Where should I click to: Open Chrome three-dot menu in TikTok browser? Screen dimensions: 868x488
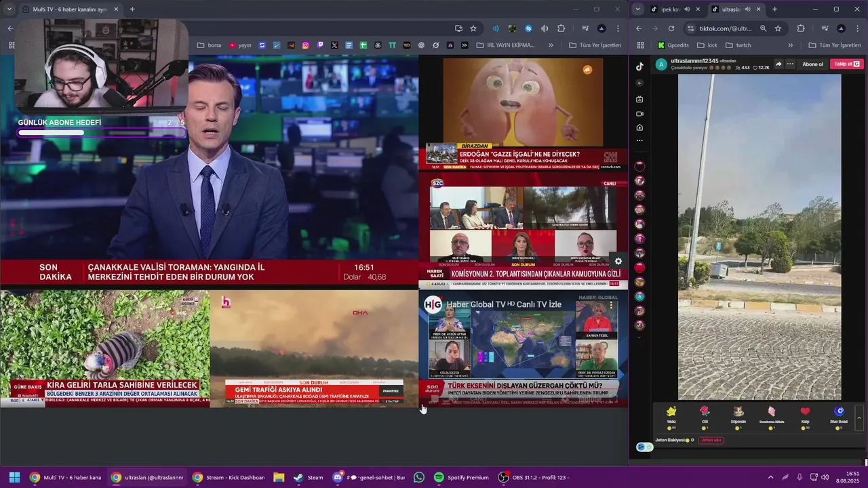[858, 28]
